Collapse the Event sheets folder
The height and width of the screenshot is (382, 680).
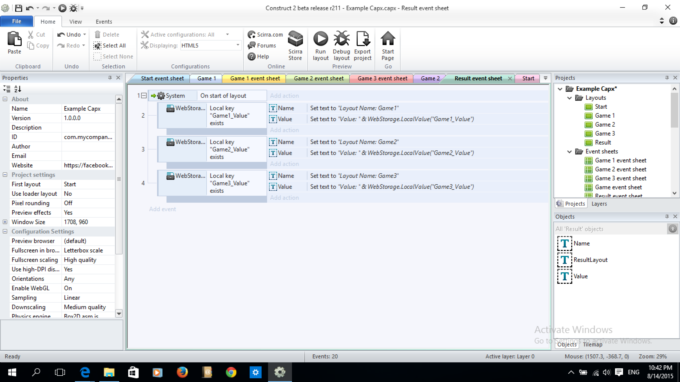[569, 151]
